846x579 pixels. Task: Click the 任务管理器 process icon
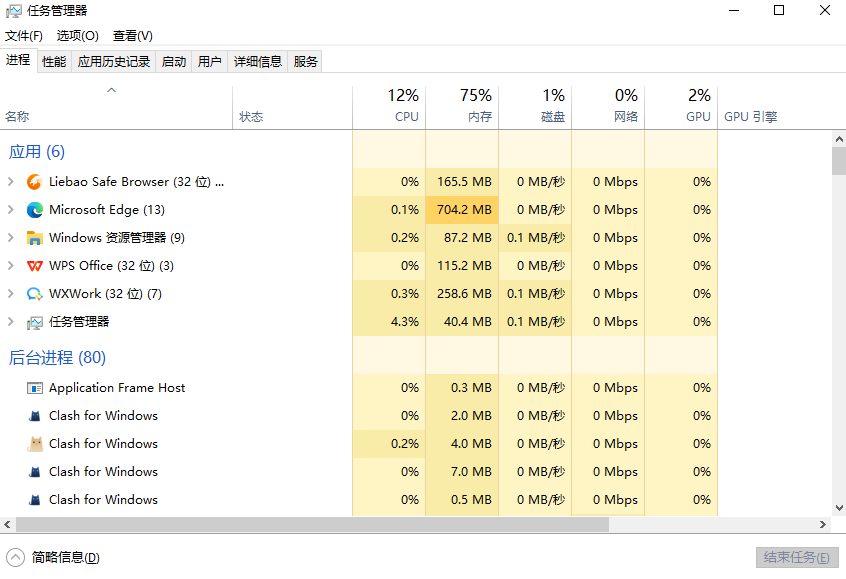(x=35, y=322)
